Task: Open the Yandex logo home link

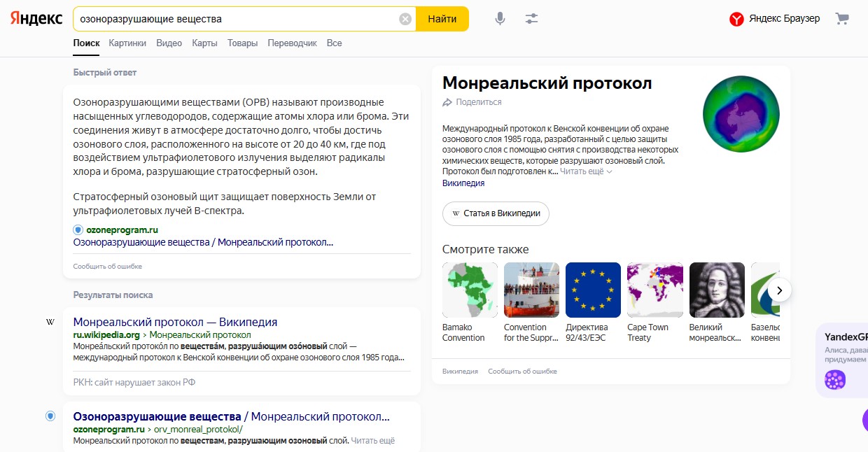Action: pos(36,19)
